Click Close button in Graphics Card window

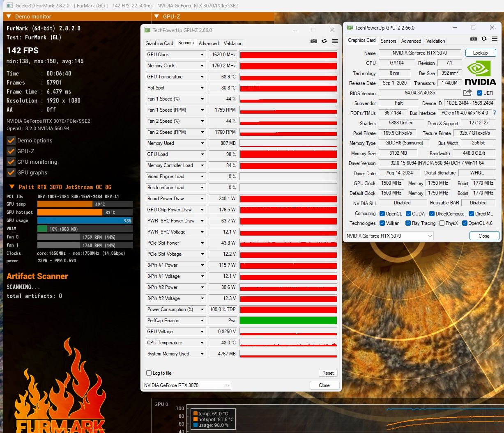coord(484,236)
